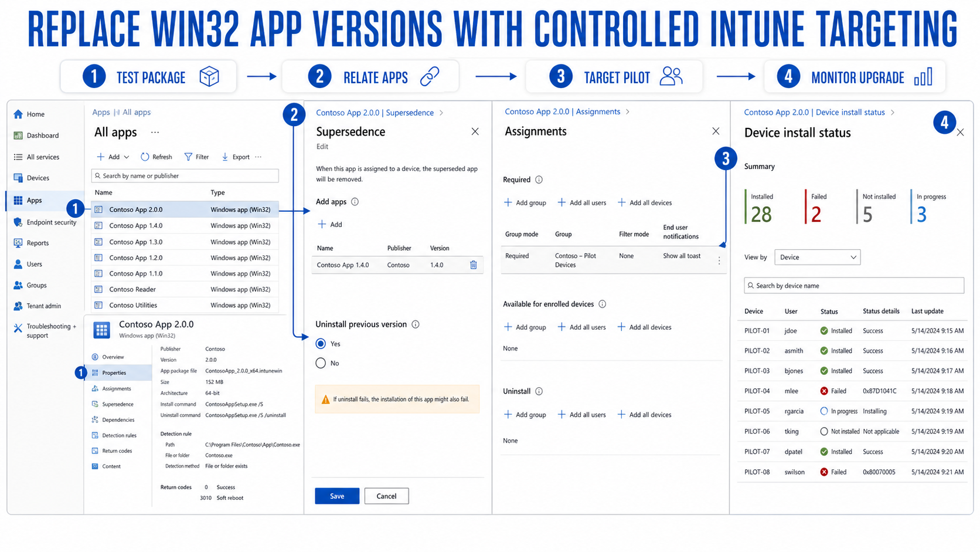Open the Supersedence menu item

(x=113, y=404)
